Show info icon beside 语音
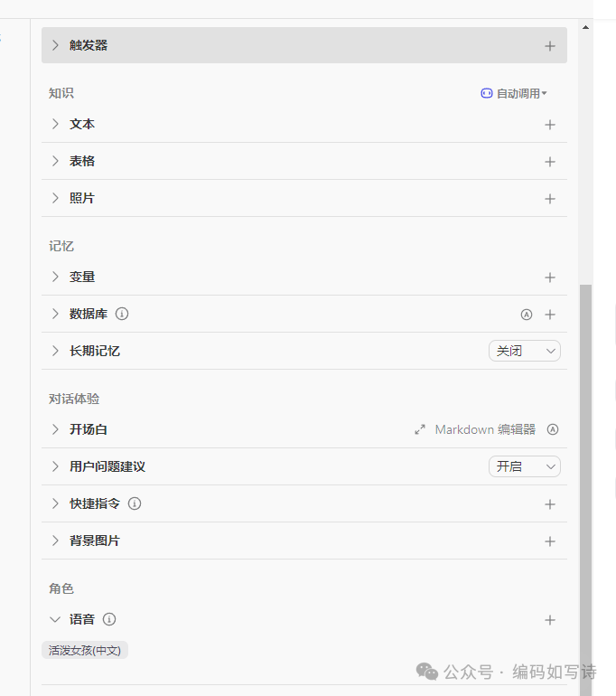 click(109, 619)
